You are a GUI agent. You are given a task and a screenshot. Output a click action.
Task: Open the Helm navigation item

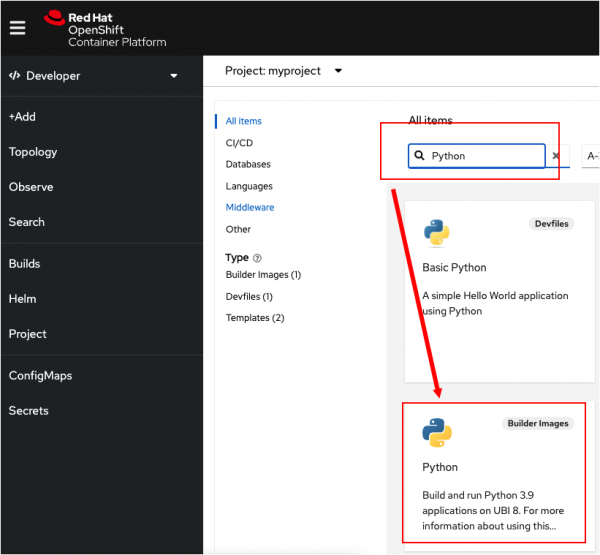pos(23,299)
